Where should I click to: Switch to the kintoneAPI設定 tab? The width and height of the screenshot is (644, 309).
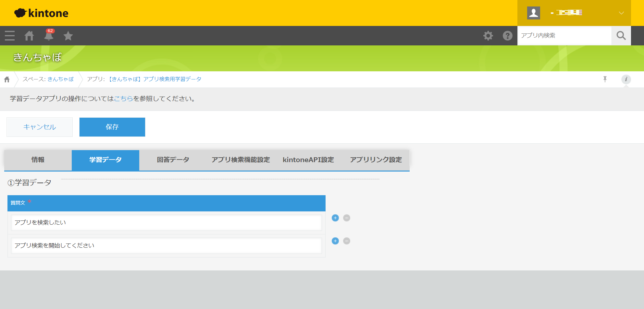pos(308,160)
